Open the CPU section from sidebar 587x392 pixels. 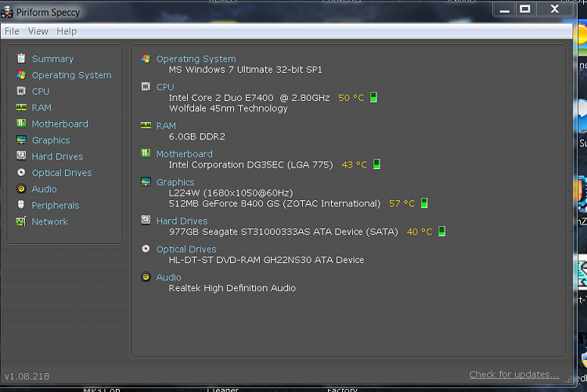[x=41, y=92]
